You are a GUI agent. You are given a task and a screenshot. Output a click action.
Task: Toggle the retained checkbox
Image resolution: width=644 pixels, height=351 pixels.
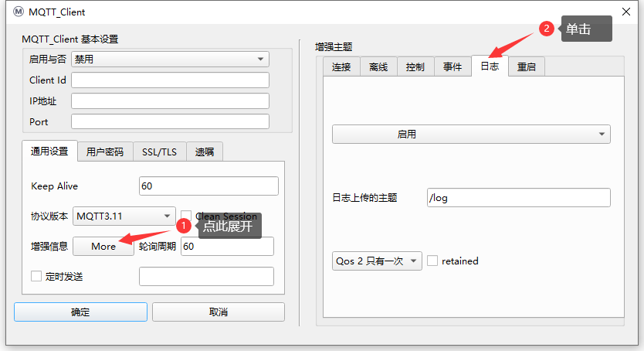tap(432, 261)
